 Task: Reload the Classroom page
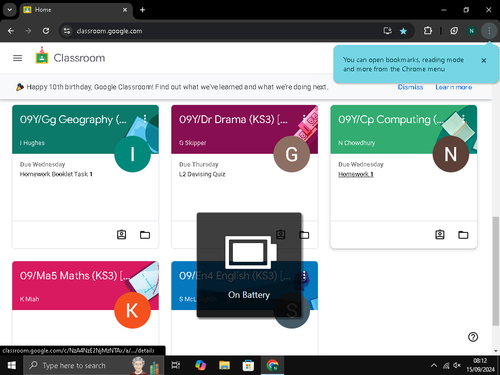[46, 31]
